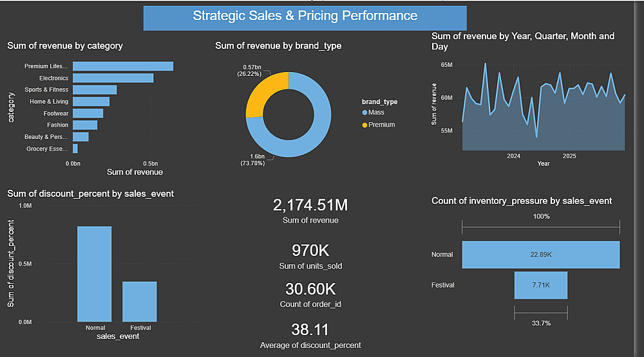Click the Strategic Sales & Pricing Performance title
Image resolution: width=644 pixels, height=357 pixels.
pos(305,17)
